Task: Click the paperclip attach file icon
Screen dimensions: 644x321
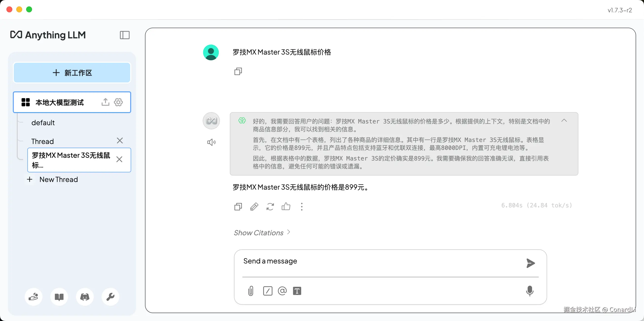Action: click(x=250, y=291)
